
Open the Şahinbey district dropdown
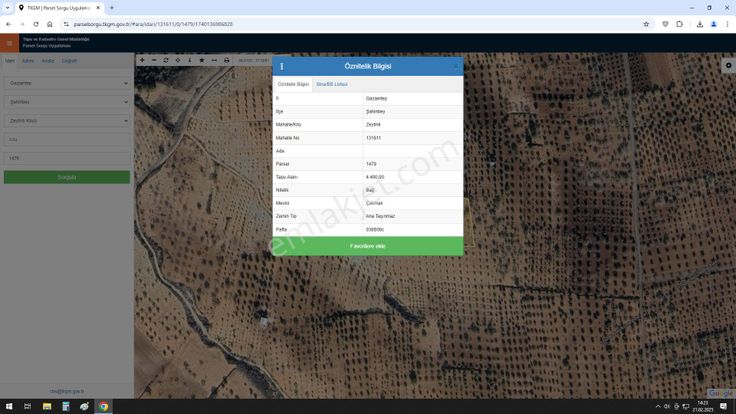pos(67,102)
